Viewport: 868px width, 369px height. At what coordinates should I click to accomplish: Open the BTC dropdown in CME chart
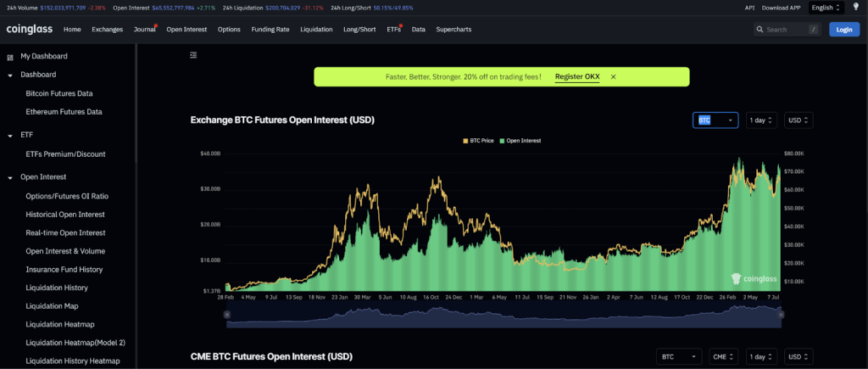coord(679,356)
